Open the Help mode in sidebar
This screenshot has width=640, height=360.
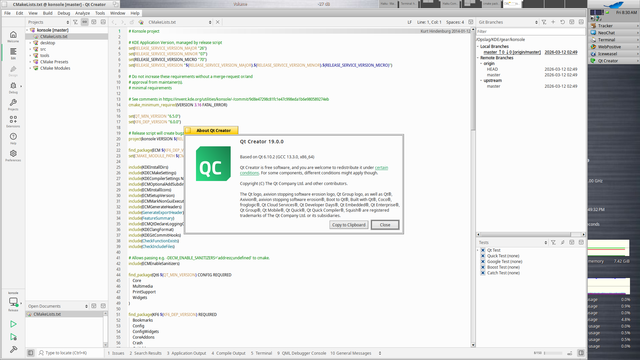click(13, 138)
